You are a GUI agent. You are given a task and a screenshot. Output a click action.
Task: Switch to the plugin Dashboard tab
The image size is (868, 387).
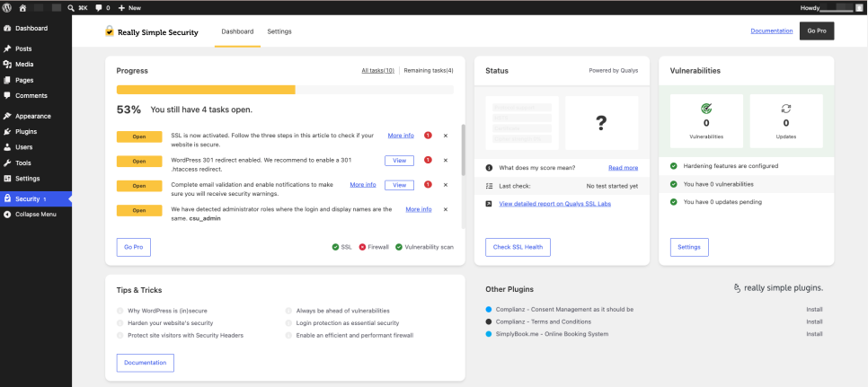click(237, 31)
